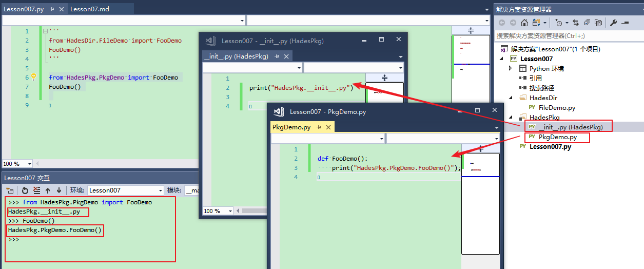Image resolution: width=644 pixels, height=269 pixels.
Task: Clear the interactive window output with red-X icon
Action: point(36,190)
